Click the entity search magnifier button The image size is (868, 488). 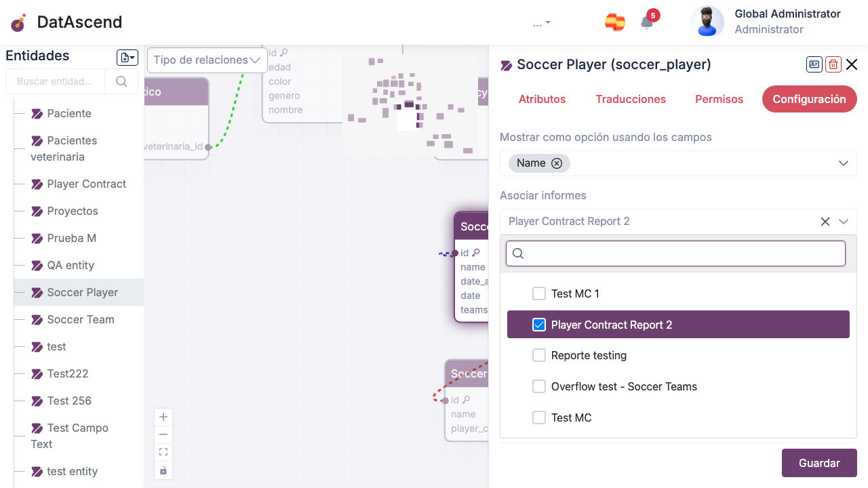[121, 81]
